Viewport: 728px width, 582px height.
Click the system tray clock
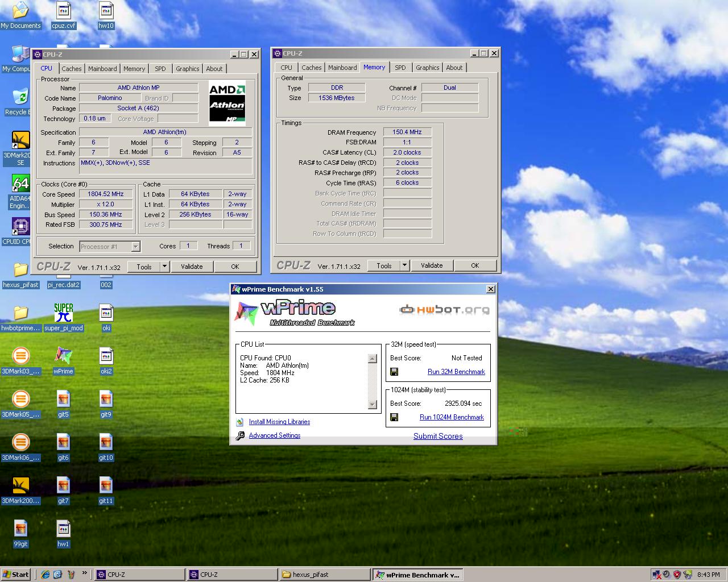[x=708, y=575]
